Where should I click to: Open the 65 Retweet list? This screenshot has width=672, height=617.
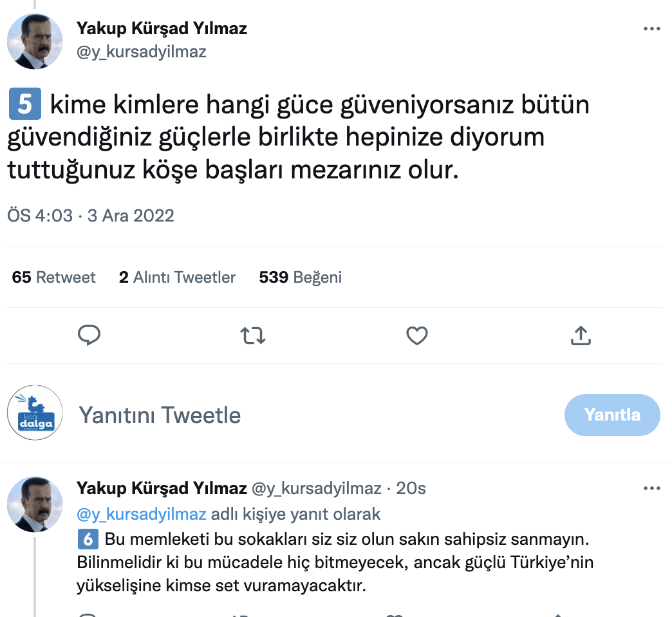tap(53, 276)
